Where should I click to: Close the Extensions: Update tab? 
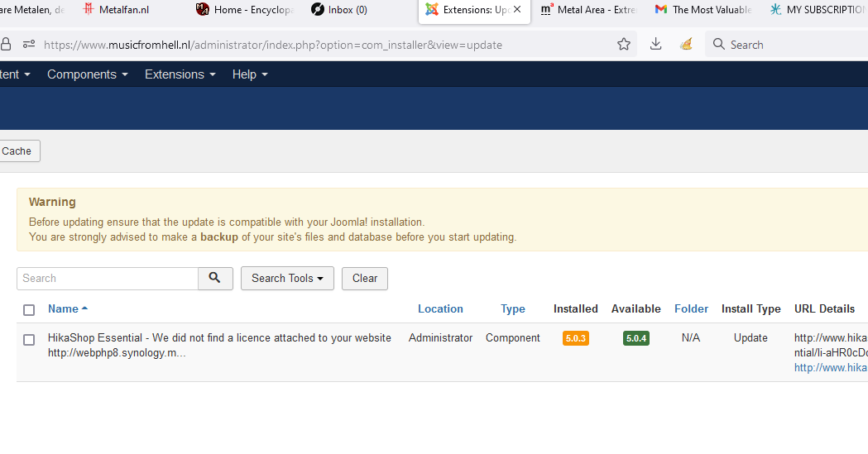(517, 9)
